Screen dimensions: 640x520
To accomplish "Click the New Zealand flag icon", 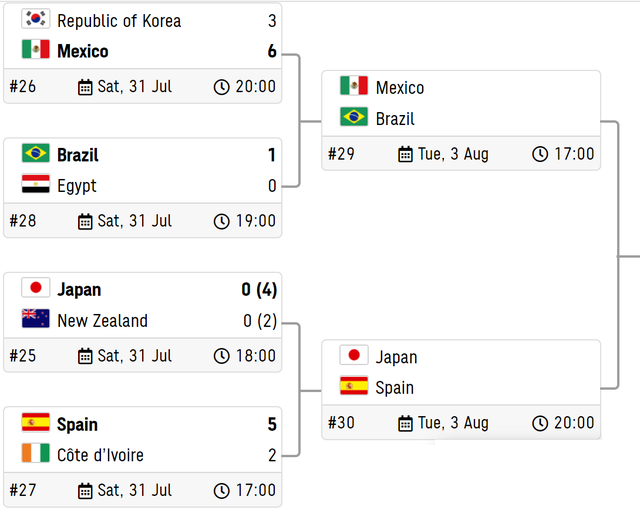I will (x=36, y=318).
